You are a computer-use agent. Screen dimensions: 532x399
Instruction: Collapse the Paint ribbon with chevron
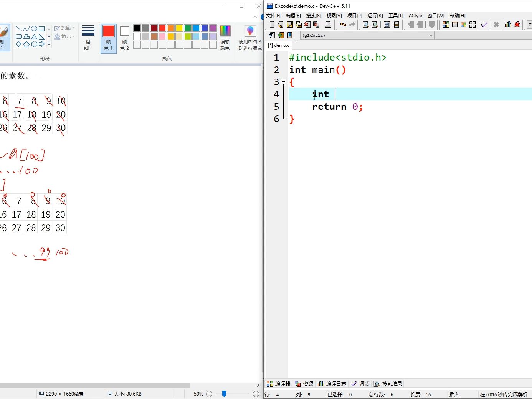click(255, 17)
